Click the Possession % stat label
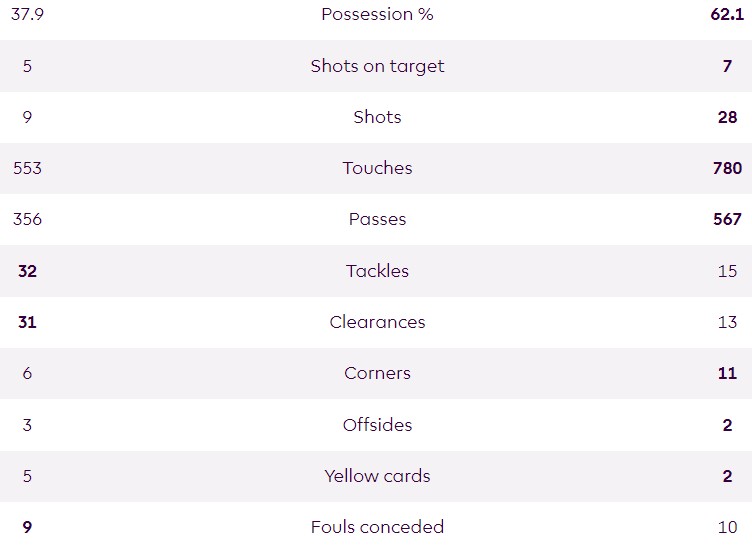752x545 pixels. coord(377,15)
